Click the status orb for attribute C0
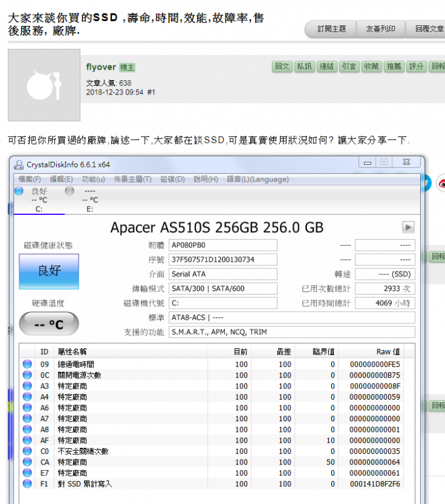Image resolution: width=445 pixels, height=504 pixels. (27, 451)
